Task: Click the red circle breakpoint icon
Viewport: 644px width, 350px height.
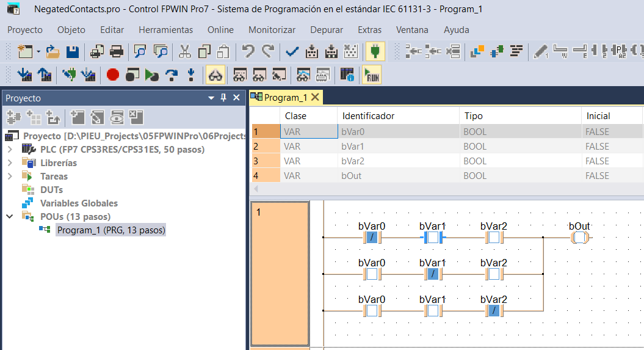Action: (x=112, y=75)
